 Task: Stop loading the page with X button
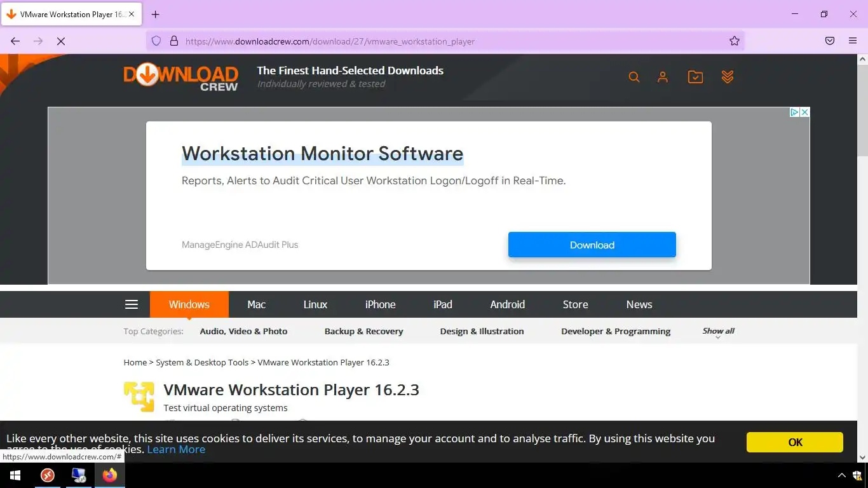pos(61,41)
